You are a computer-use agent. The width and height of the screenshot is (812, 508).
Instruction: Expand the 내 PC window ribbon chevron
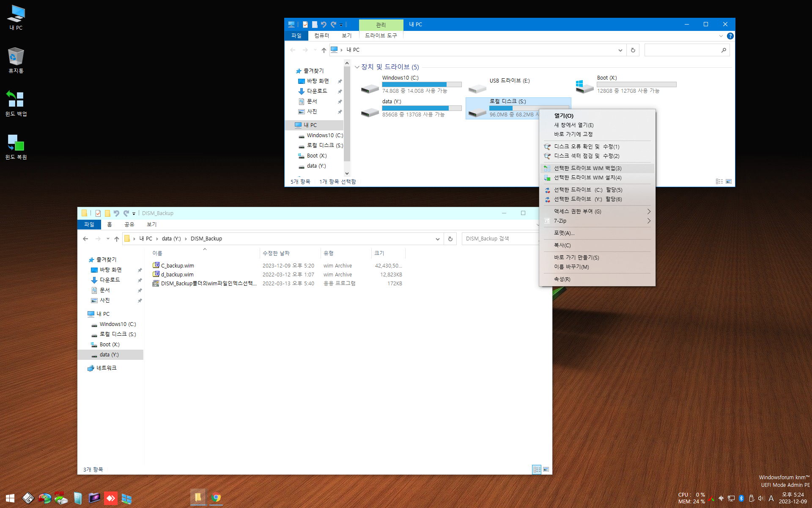point(721,36)
